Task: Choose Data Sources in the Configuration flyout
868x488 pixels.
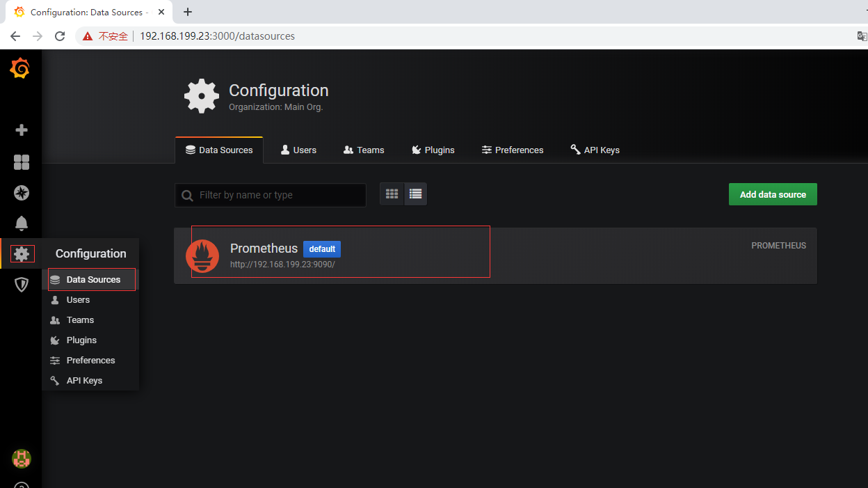Action: click(91, 279)
